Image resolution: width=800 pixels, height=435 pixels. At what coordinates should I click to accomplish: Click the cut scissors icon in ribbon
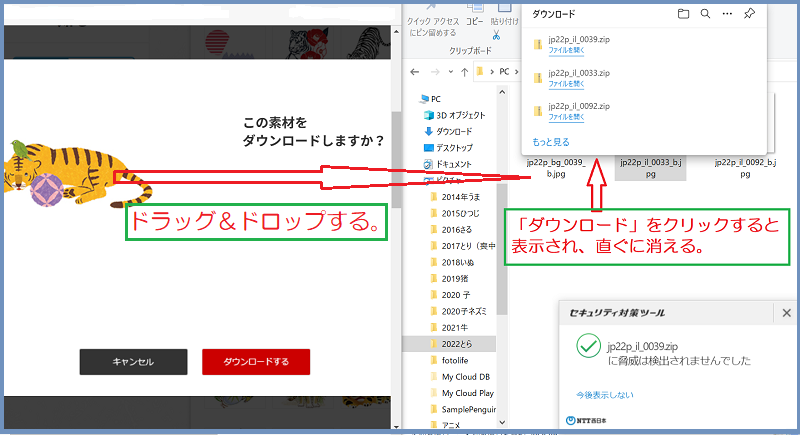pyautogui.click(x=496, y=35)
